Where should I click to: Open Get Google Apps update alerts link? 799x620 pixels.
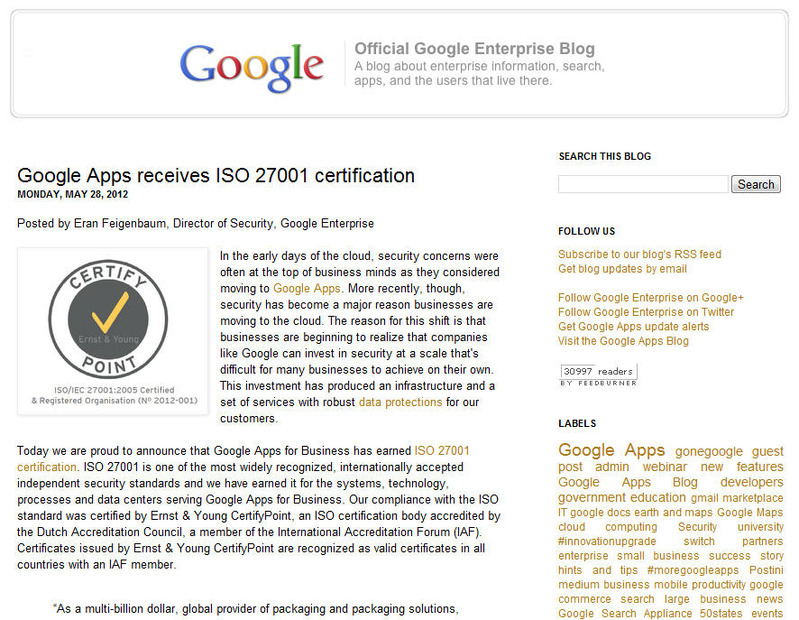point(633,327)
